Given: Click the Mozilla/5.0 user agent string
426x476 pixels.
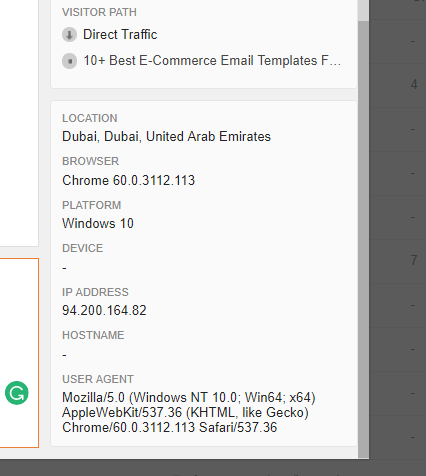Looking at the screenshot, I should tap(189, 412).
